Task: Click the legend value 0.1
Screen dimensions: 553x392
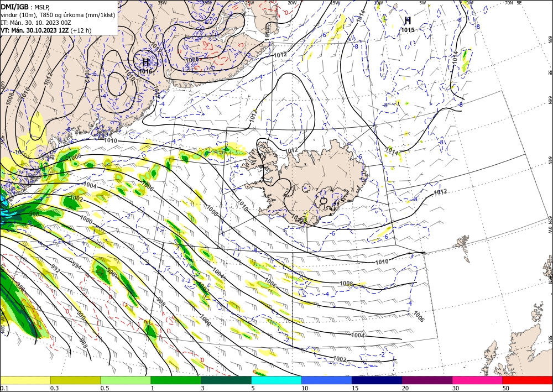Action: click(x=4, y=388)
